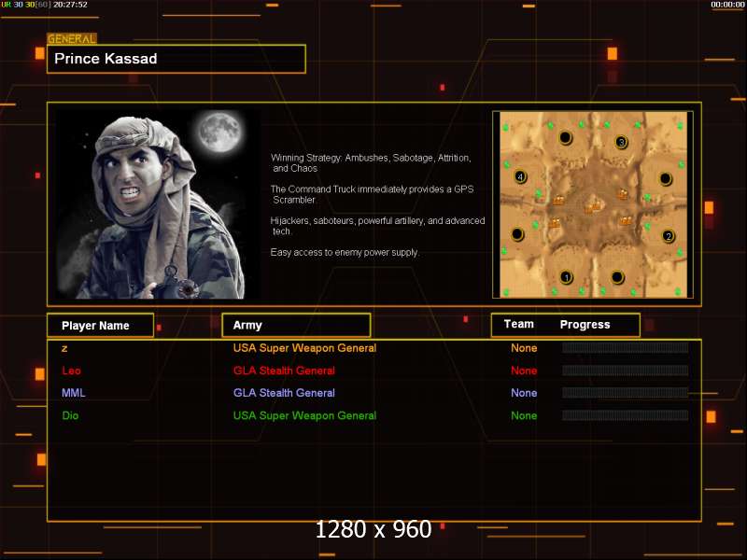Click z's USA Super Weapon General army
747x560 pixels.
(304, 348)
